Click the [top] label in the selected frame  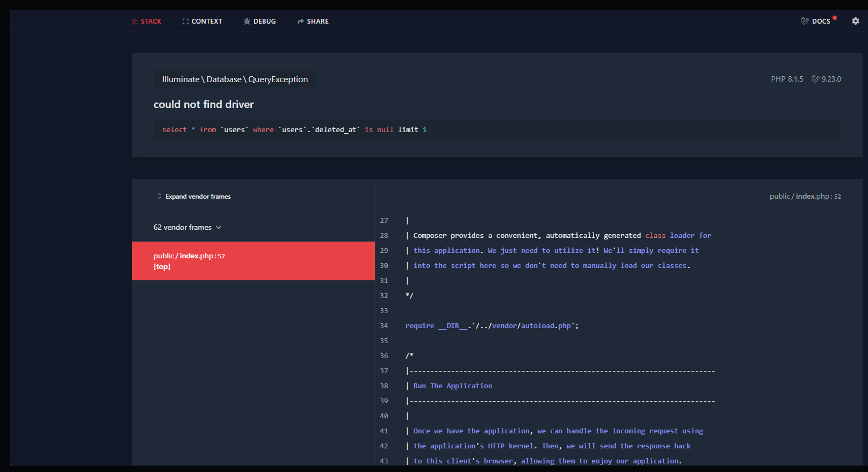tap(162, 267)
